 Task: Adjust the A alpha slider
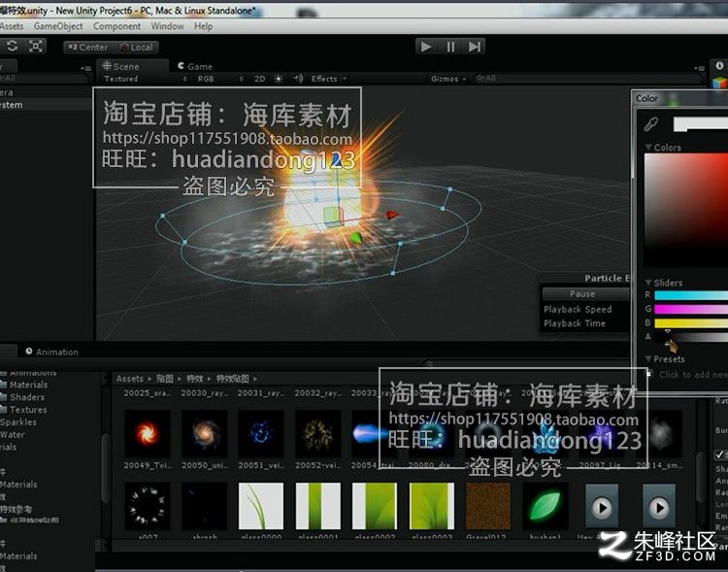[691, 337]
